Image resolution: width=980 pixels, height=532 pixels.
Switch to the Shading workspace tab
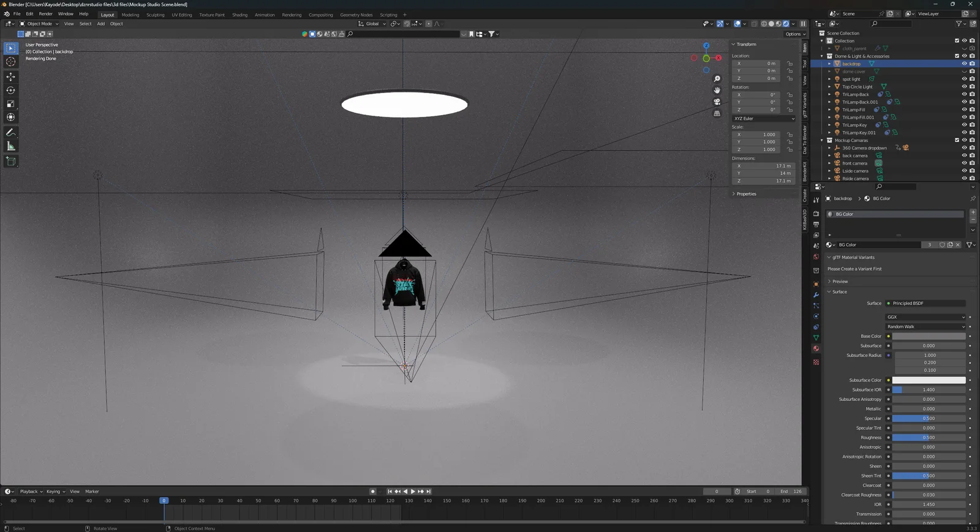click(x=239, y=15)
